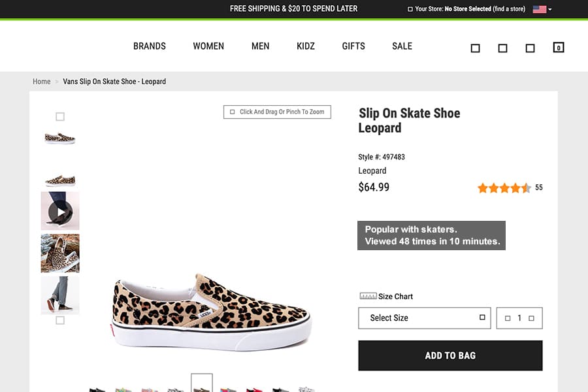Go to Home via the breadcrumb
The image size is (588, 392).
[42, 82]
